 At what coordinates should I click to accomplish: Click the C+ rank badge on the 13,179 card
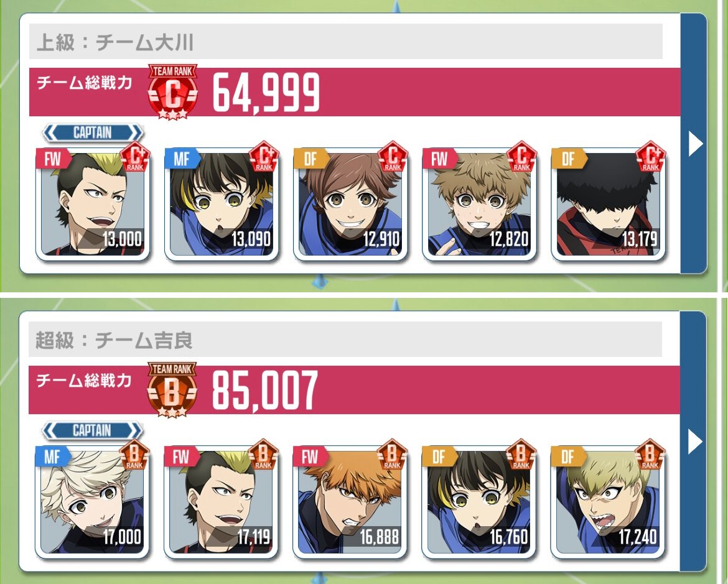pos(650,157)
